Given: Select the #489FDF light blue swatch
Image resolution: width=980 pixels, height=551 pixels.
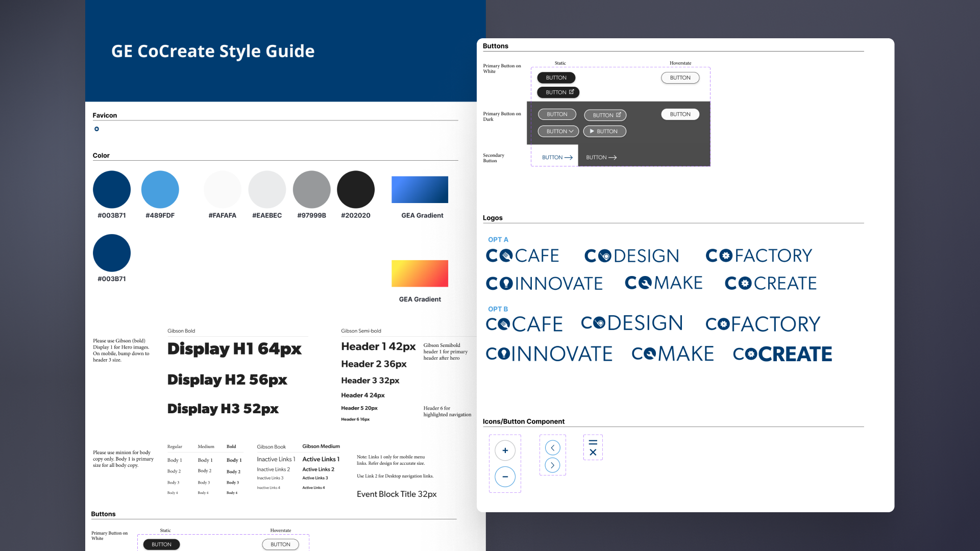Looking at the screenshot, I should [x=160, y=189].
